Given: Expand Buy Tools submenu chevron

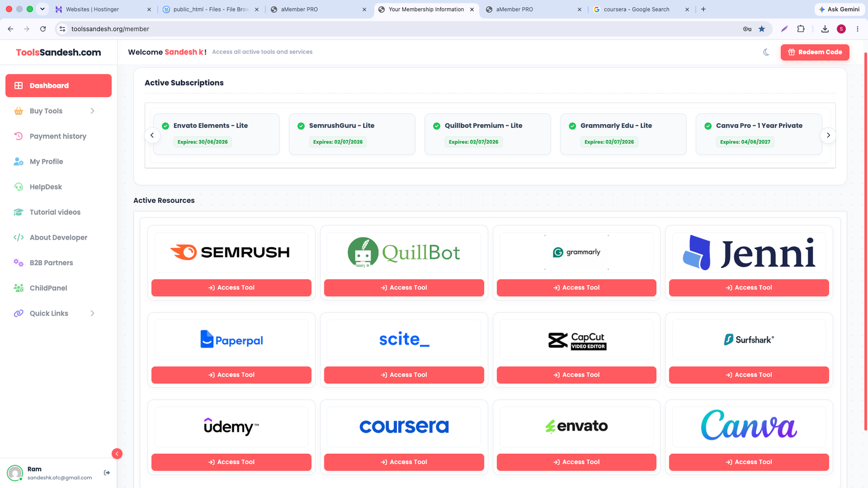Looking at the screenshot, I should point(92,111).
